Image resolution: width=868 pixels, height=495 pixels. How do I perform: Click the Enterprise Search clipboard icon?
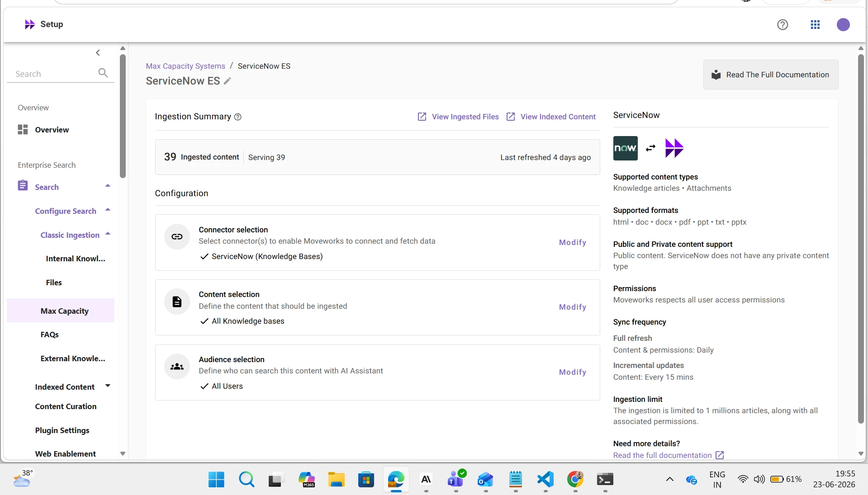[x=23, y=185]
